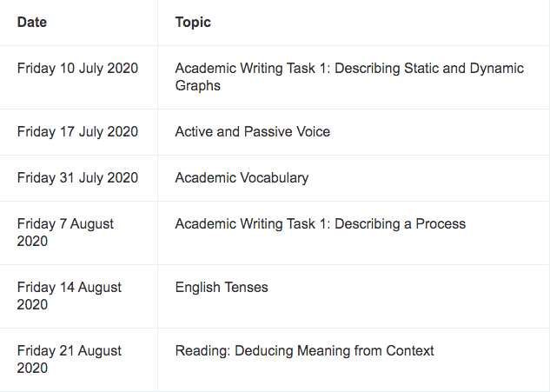Viewport: 550px width, 392px height.
Task: Select the Friday 10 July 2020 date cell
Action: point(77,68)
